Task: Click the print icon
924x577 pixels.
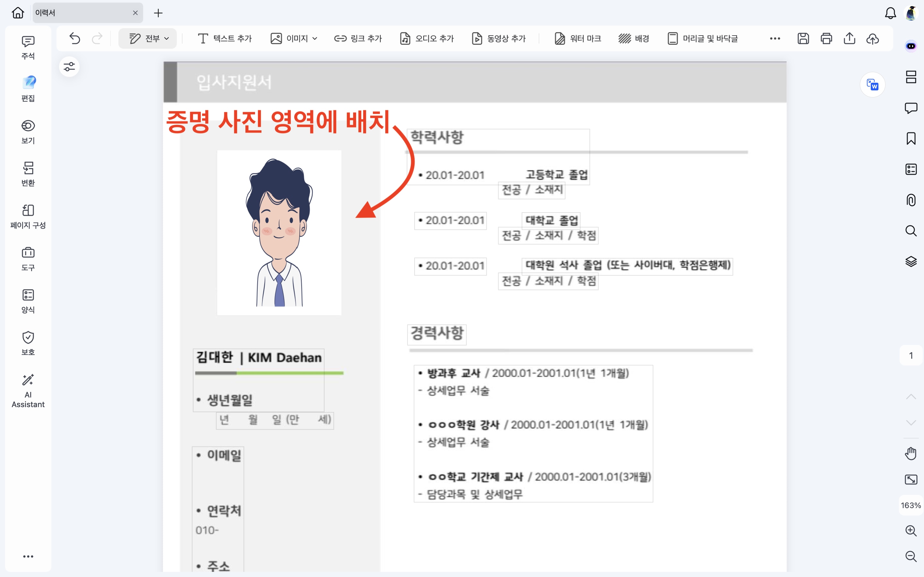Action: click(826, 38)
